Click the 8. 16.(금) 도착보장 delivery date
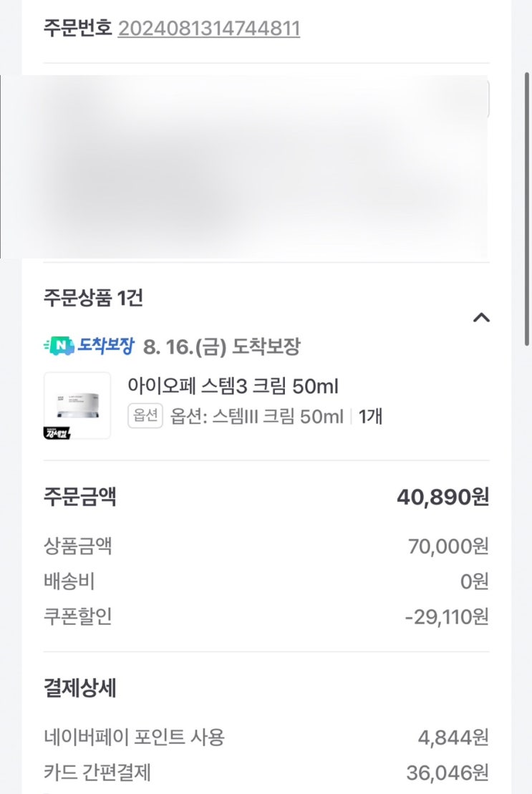Image resolution: width=532 pixels, height=794 pixels. point(222,347)
